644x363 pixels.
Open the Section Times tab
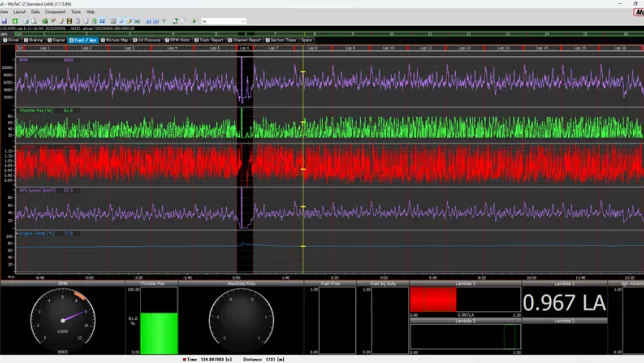(281, 40)
